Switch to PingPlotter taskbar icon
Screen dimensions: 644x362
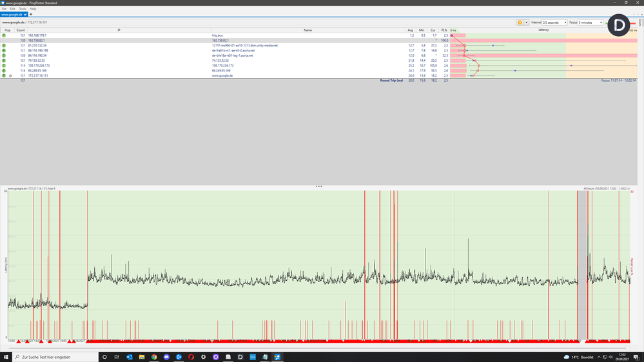click(277, 357)
